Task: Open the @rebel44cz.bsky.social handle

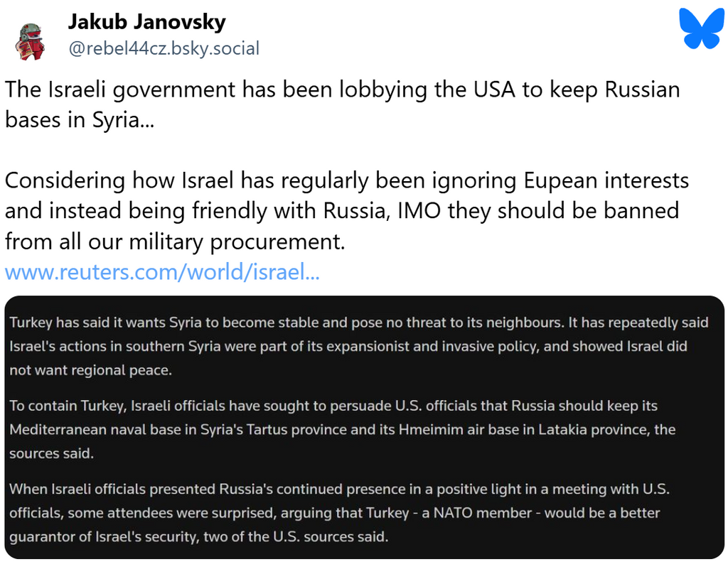Action: coord(164,48)
